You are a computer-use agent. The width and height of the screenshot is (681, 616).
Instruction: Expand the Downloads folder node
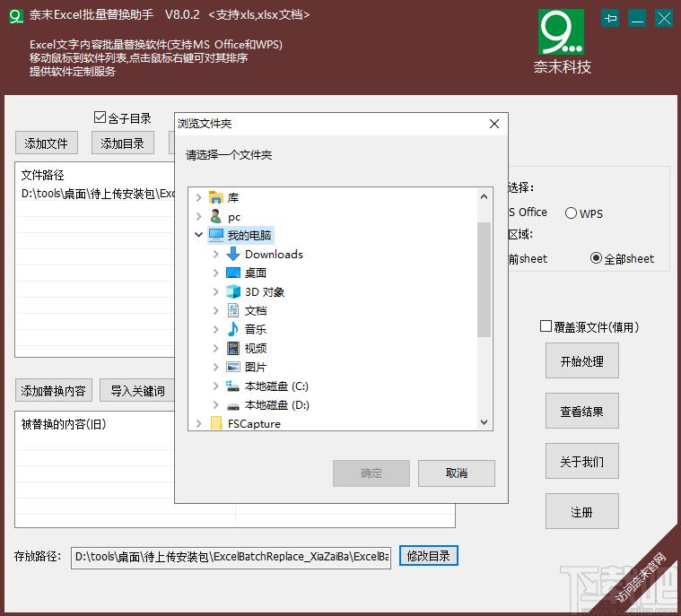tap(216, 254)
